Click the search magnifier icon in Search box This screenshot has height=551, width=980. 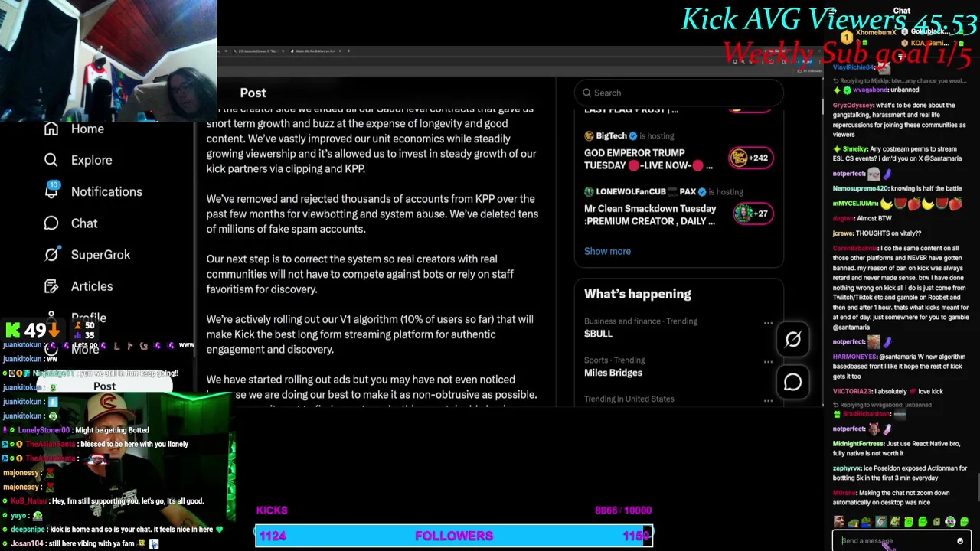pyautogui.click(x=587, y=93)
